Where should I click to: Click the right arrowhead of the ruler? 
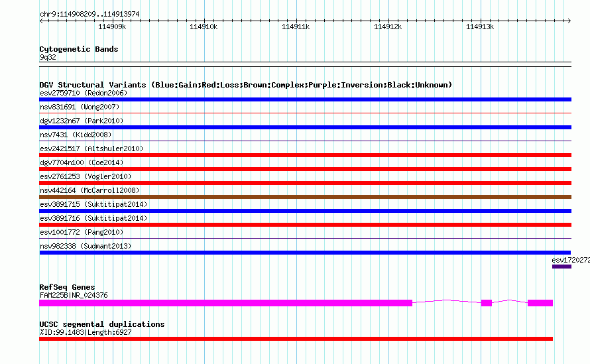pos(569,21)
